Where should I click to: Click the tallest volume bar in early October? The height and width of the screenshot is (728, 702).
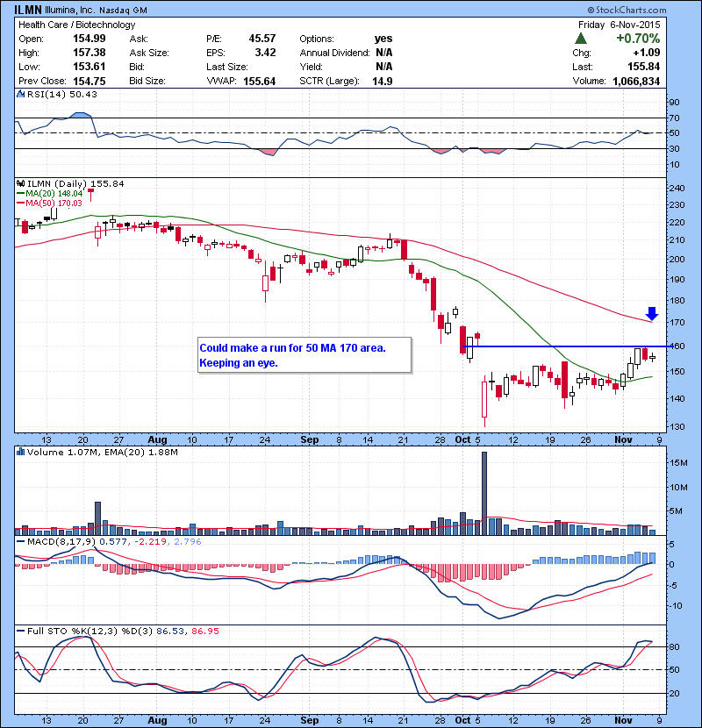484,494
